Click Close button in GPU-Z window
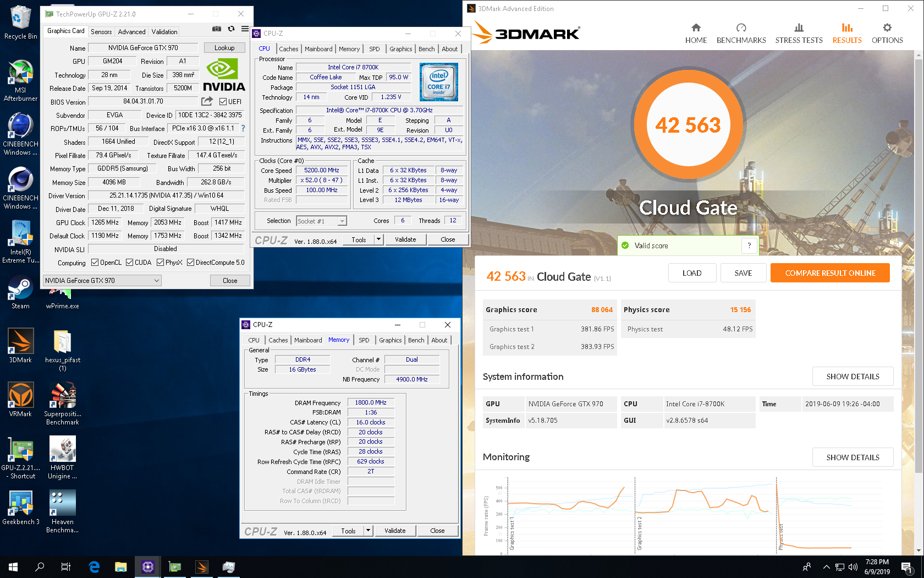Screen dimensions: 924x578 230,281
